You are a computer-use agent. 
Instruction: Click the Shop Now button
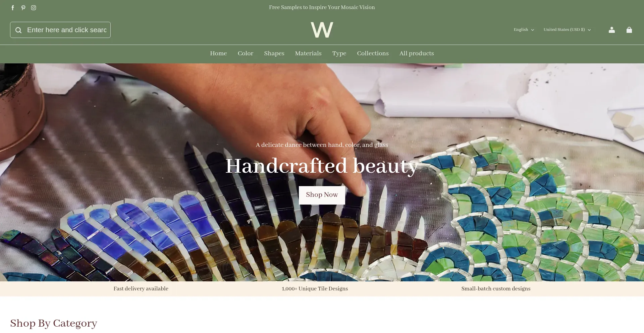point(322,195)
